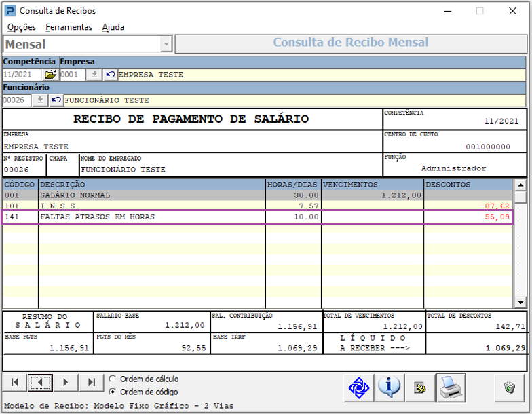Screen dimensions: 532x414
Task: Click the 10.00 hours value
Action: point(307,217)
